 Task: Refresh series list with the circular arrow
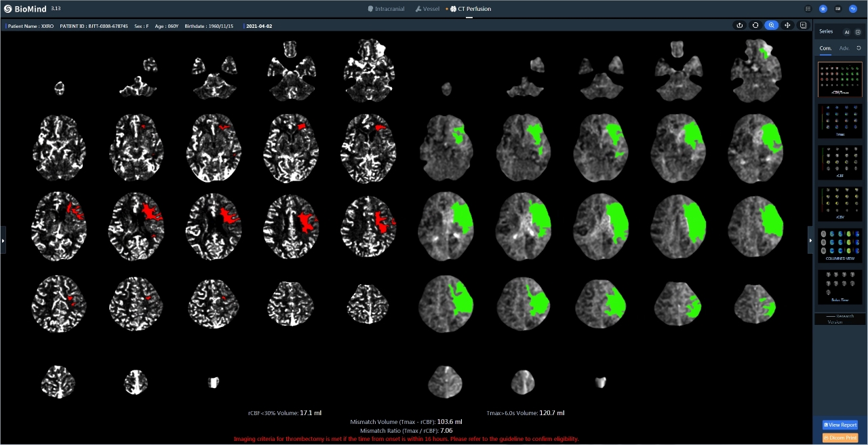point(859,48)
